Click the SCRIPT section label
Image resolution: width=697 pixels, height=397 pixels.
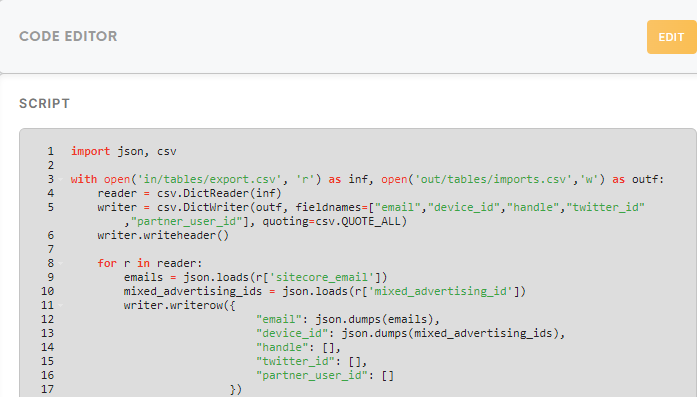coord(44,104)
